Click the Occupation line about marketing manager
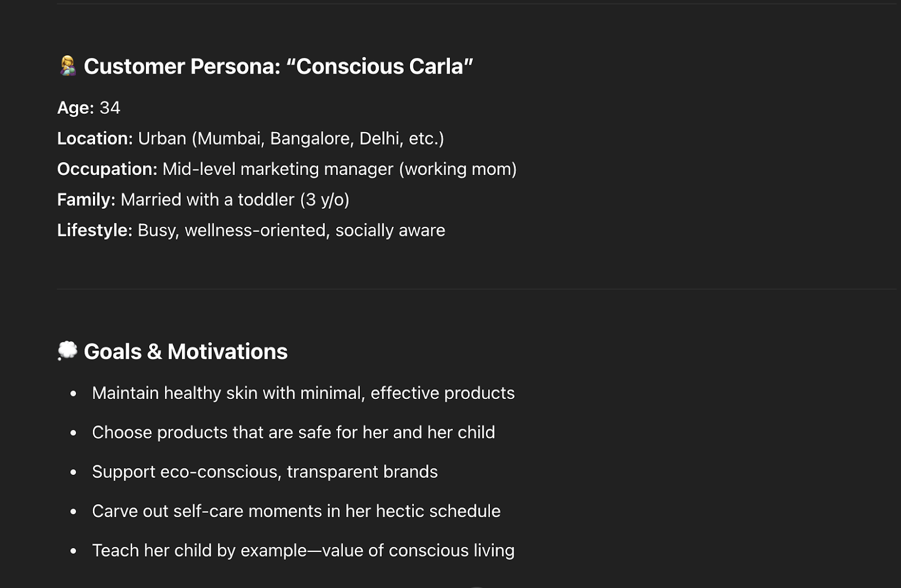 coord(287,169)
